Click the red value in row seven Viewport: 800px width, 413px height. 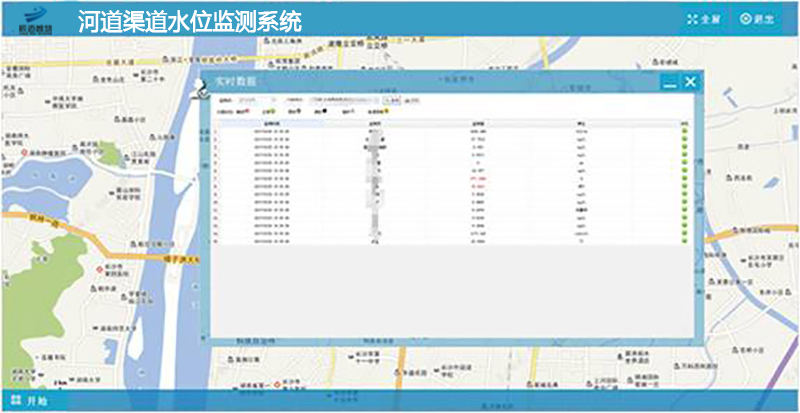pyautogui.click(x=478, y=178)
